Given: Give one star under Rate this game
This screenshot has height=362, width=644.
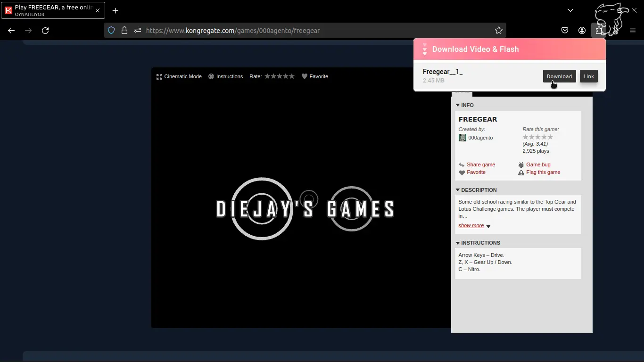Looking at the screenshot, I should click(526, 137).
